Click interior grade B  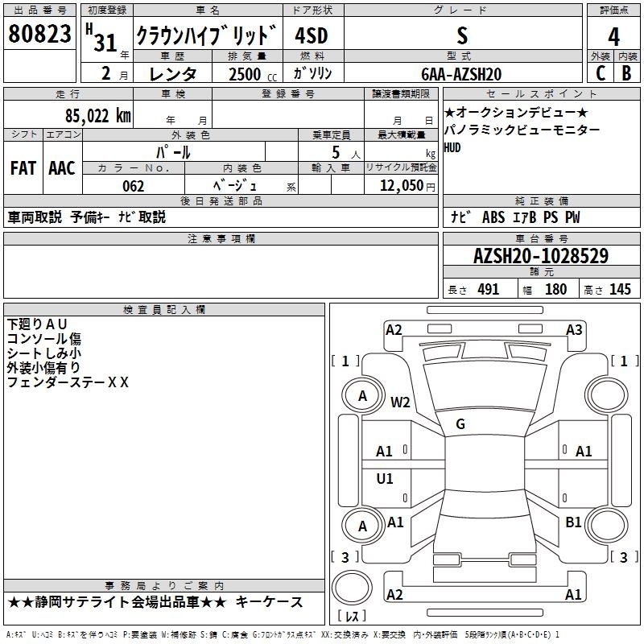tap(626, 73)
